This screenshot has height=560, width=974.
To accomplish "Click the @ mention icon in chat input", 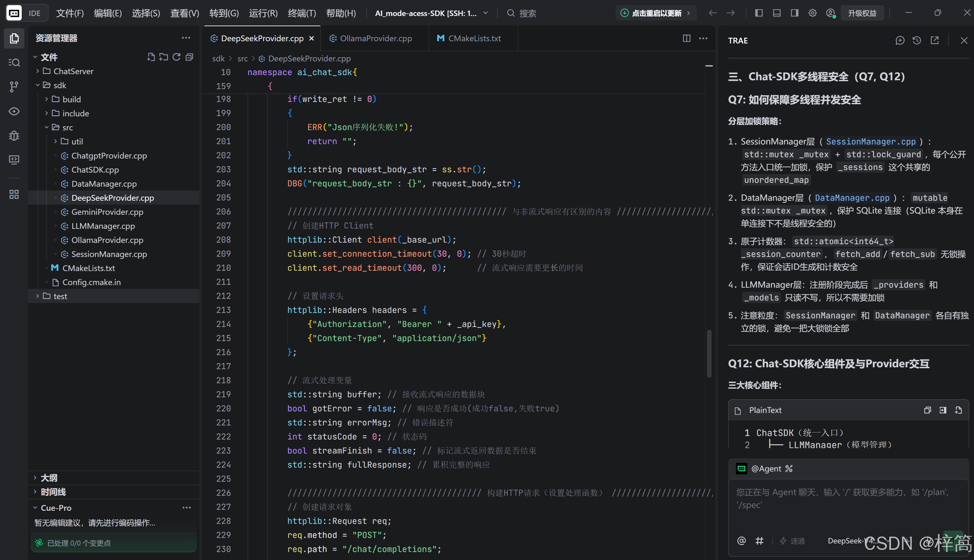I will click(x=741, y=541).
